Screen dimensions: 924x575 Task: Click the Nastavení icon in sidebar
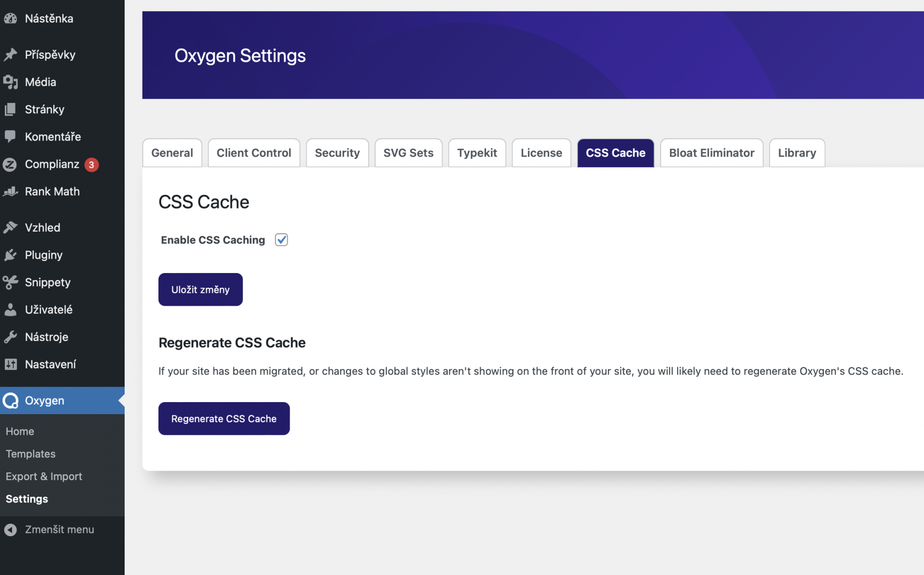[x=11, y=363]
